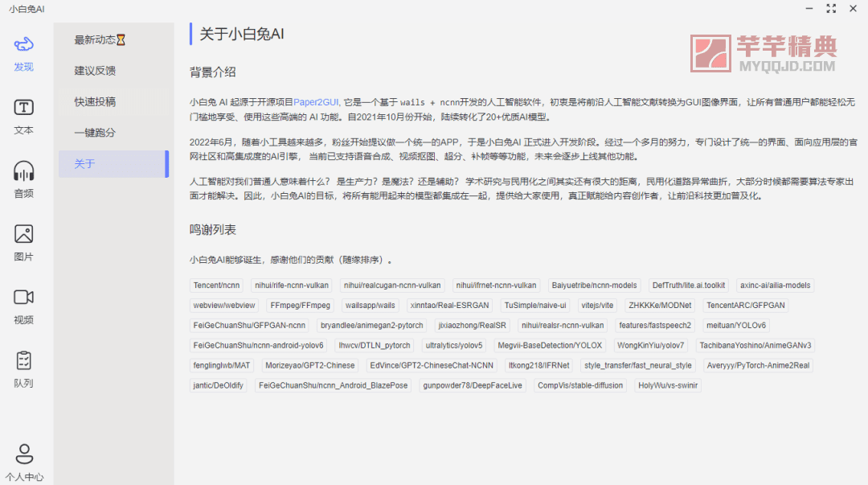Image resolution: width=868 pixels, height=485 pixels.
Task: Maximize the 小白兔AI window
Action: click(831, 8)
